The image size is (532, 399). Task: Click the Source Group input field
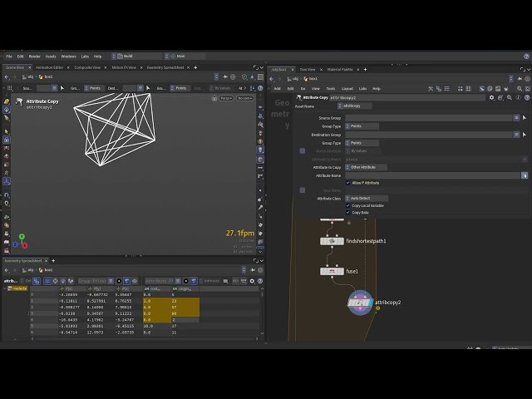click(429, 118)
